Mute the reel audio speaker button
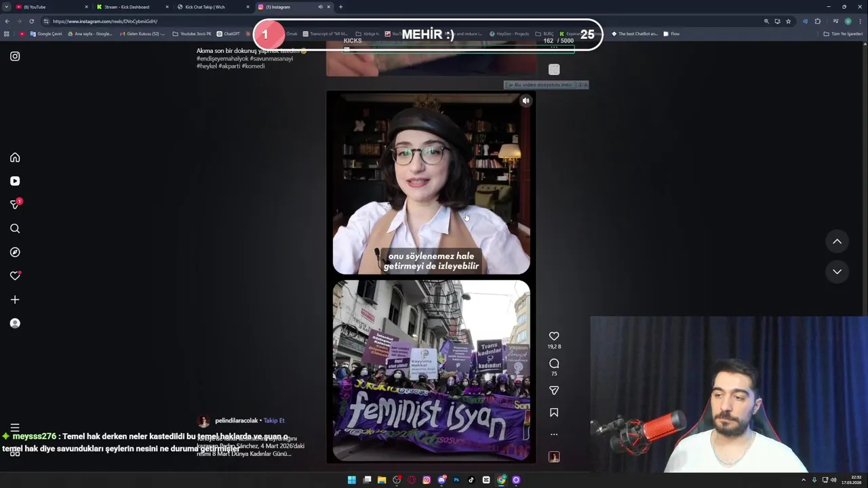Image resolution: width=868 pixels, height=488 pixels. click(x=526, y=101)
